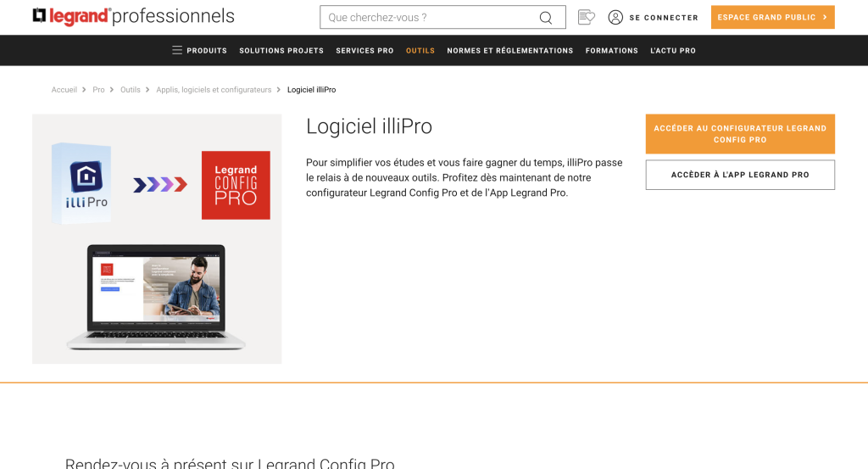Open the favorites list heart icon
The width and height of the screenshot is (868, 469).
(x=587, y=17)
